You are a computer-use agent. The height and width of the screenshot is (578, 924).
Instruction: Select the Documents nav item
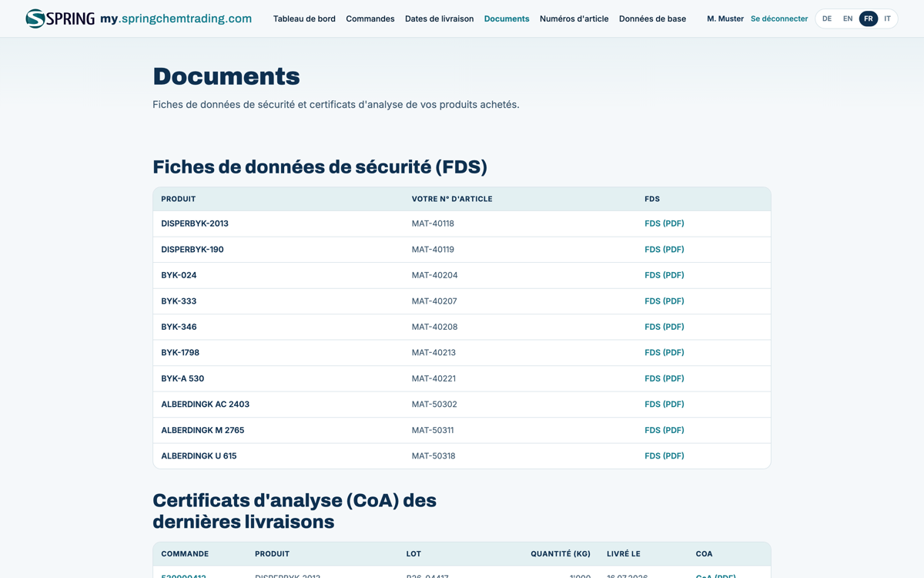[x=507, y=18]
